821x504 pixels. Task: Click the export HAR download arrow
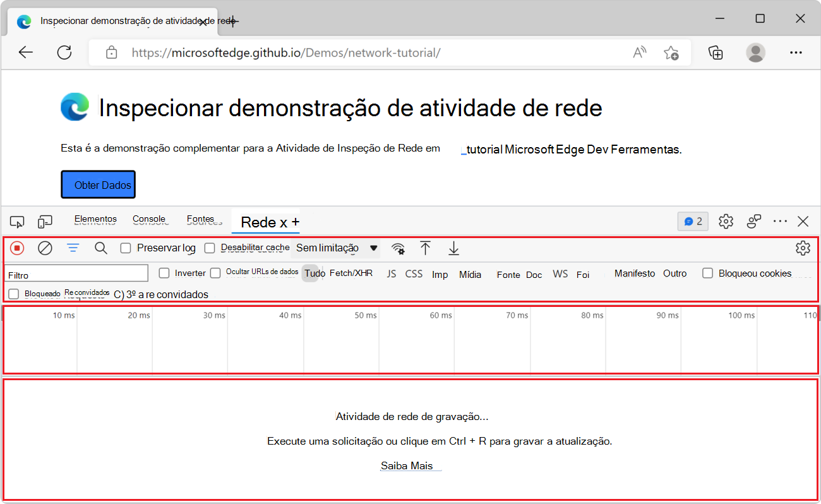click(x=453, y=248)
